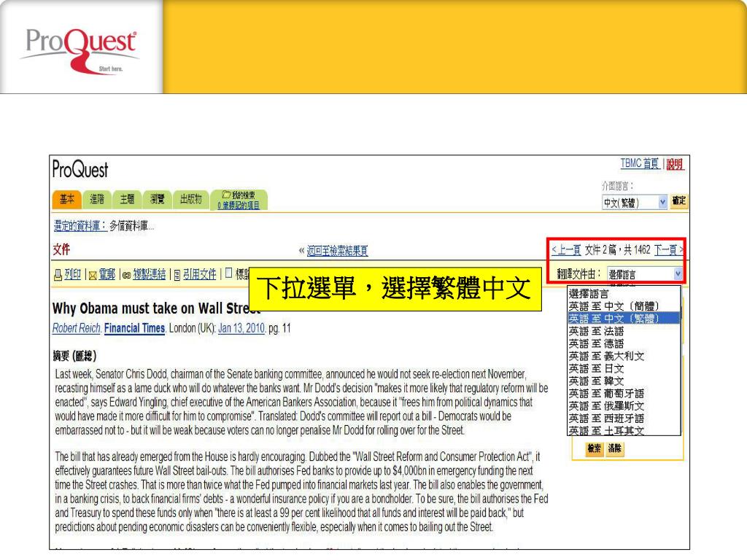747x560 pixels.
Task: Click the 列印 print link text
Action: click(73, 274)
